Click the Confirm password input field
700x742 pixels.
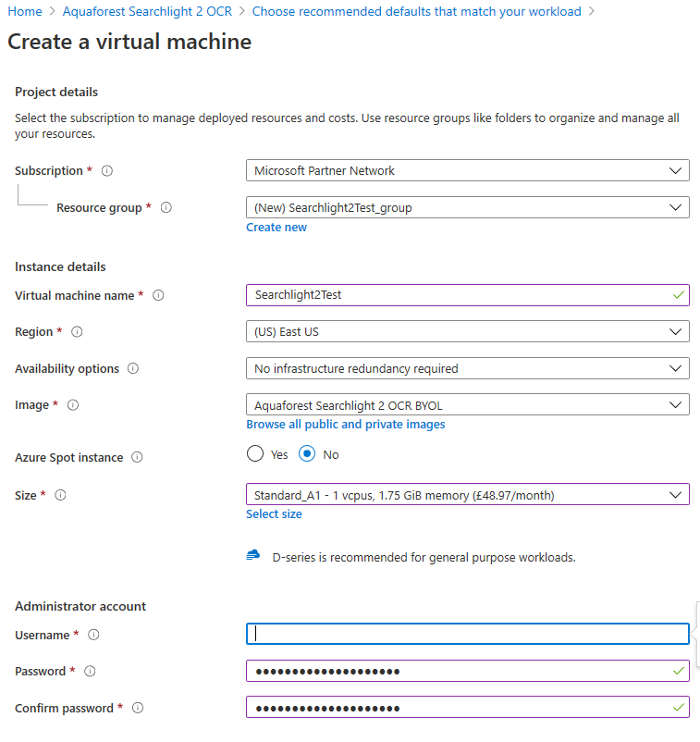pyautogui.click(x=467, y=707)
